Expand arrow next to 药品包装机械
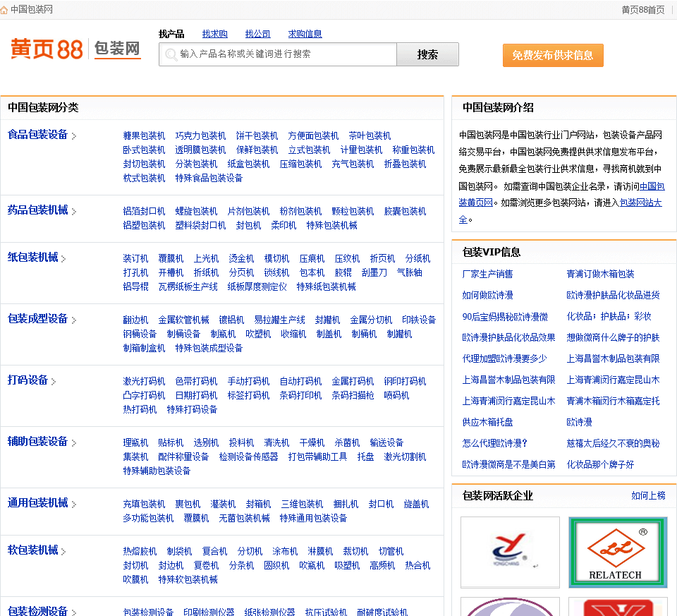 74,211
